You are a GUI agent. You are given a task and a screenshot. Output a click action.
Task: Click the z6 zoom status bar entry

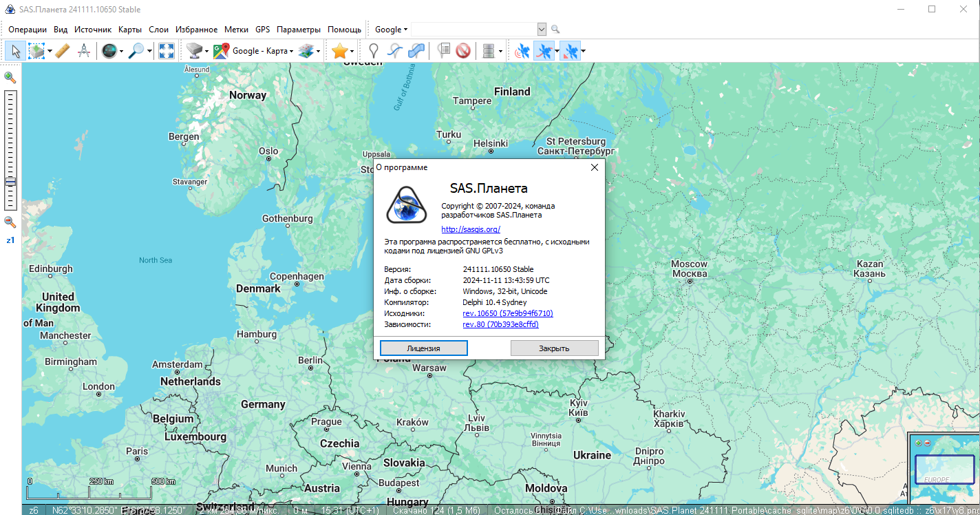[33, 510]
